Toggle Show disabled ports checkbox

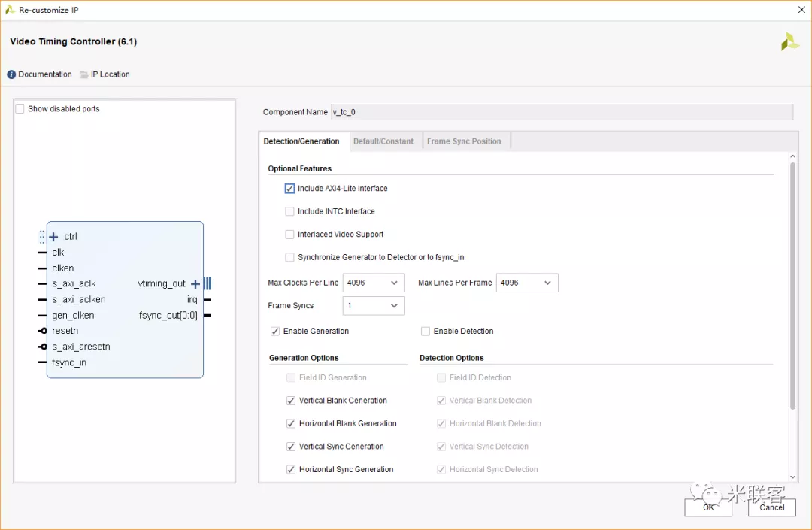point(20,109)
